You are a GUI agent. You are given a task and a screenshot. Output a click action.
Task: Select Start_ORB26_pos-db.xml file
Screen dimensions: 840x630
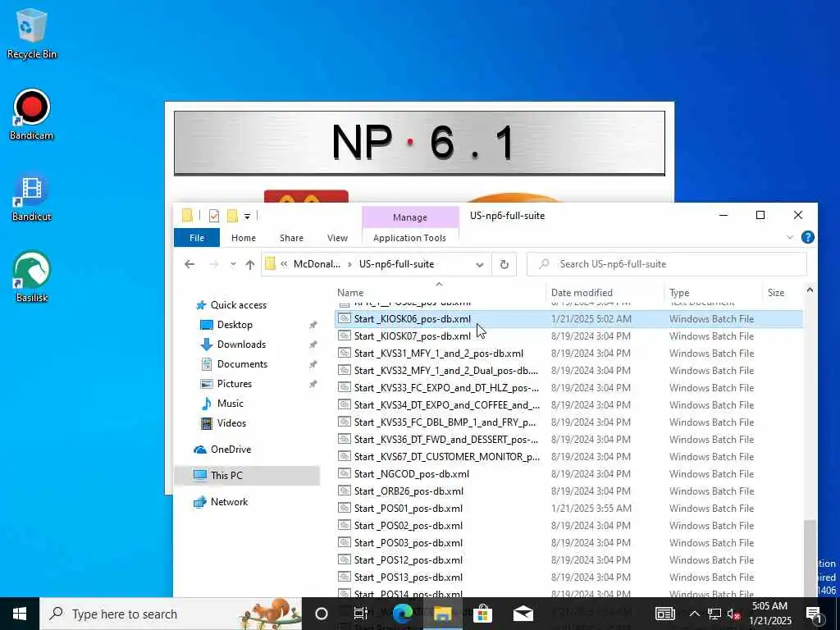(x=569, y=491)
